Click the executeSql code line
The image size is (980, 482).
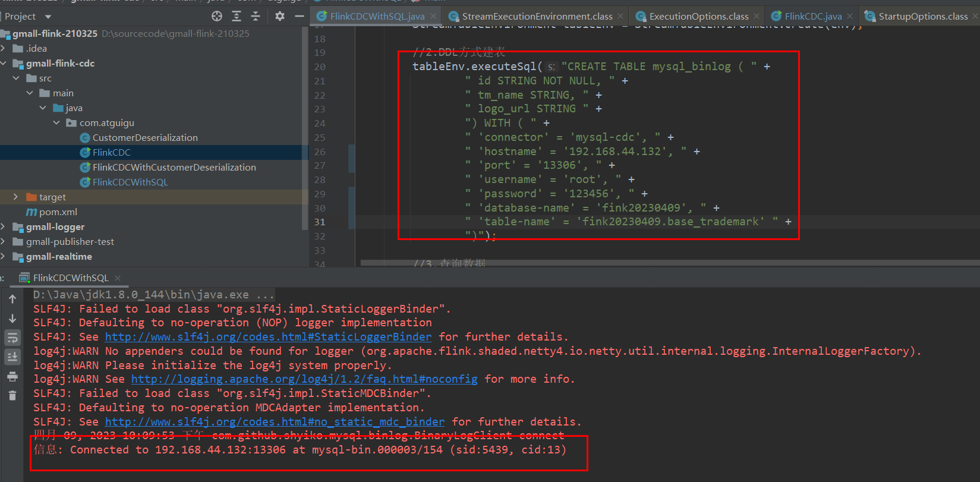(591, 67)
